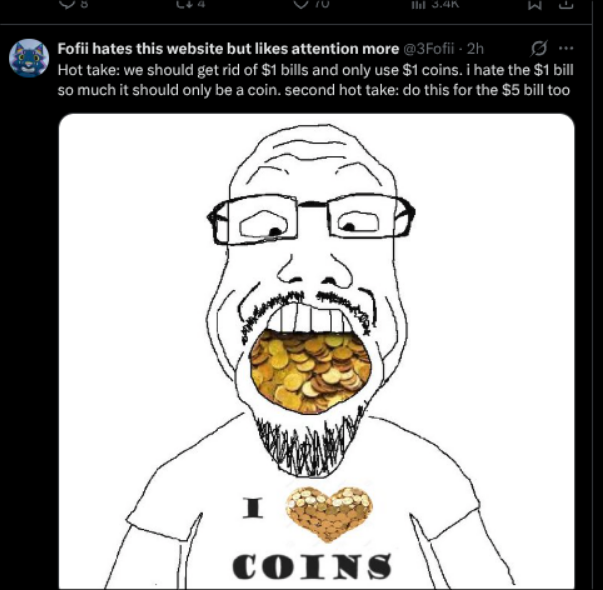This screenshot has width=603, height=590.
Task: Like the previous post using its heart icon
Action: [302, 4]
